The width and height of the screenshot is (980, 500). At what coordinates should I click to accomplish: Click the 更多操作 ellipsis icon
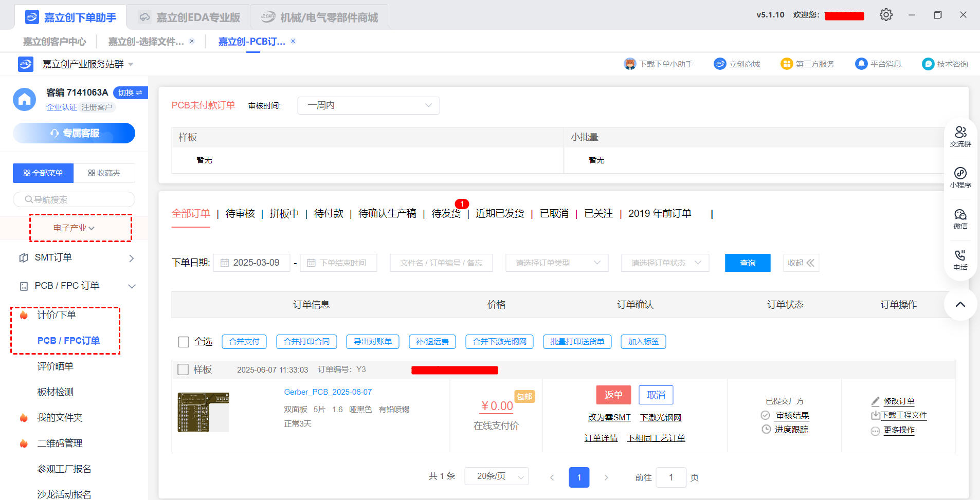tap(876, 431)
